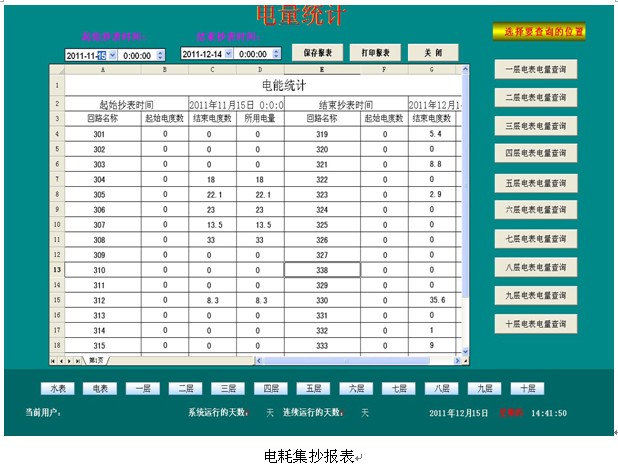This screenshot has height=466, width=618.
Task: Open the end date 2011-12-14 dropdown
Action: click(x=227, y=54)
